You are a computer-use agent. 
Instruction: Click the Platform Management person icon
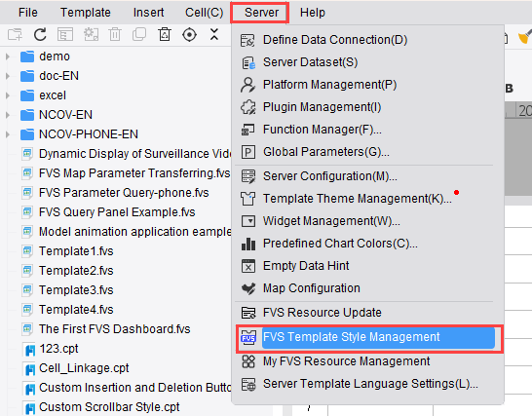point(247,85)
